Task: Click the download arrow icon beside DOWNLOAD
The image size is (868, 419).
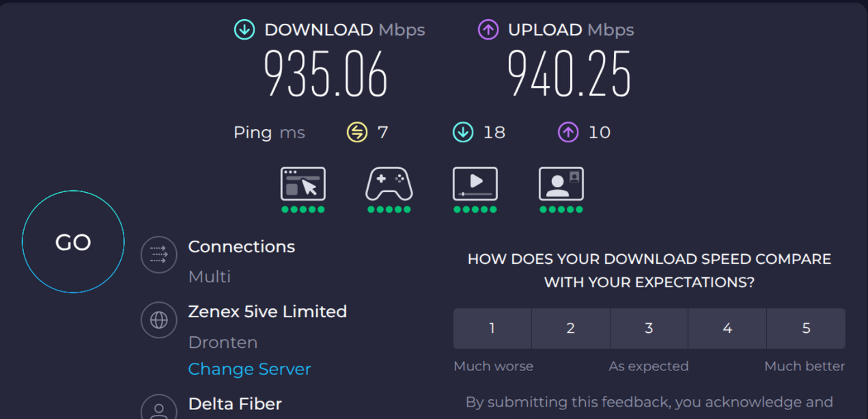Action: pyautogui.click(x=244, y=29)
